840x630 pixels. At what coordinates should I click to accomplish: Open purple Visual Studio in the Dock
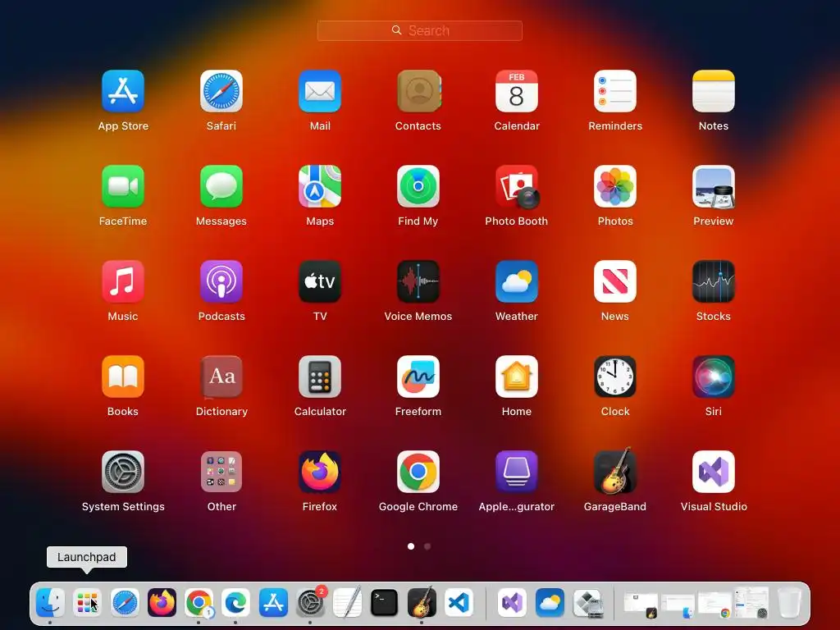coord(512,602)
